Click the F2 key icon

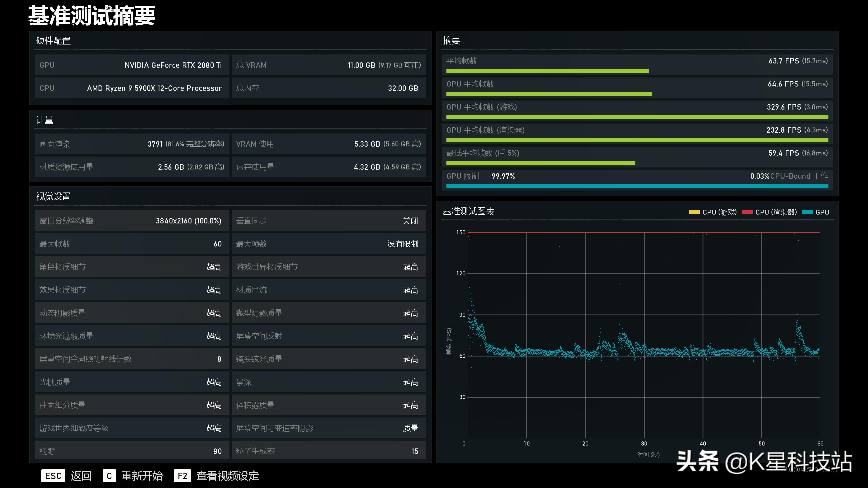click(x=182, y=476)
